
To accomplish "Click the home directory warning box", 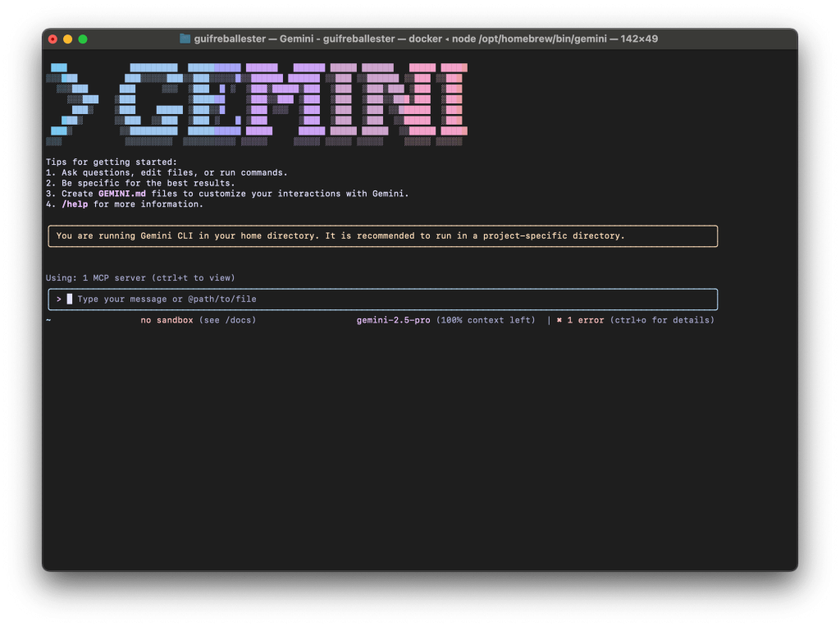I will 382,236.
